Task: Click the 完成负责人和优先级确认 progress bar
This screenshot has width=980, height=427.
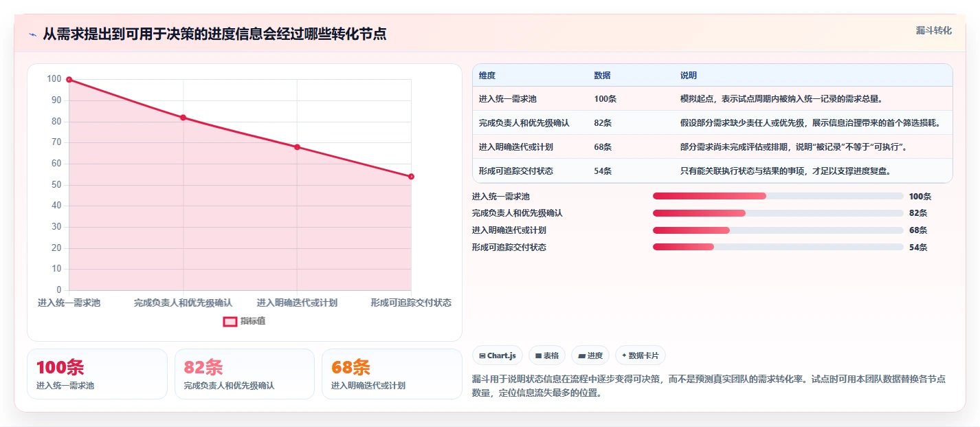Action: coord(778,213)
